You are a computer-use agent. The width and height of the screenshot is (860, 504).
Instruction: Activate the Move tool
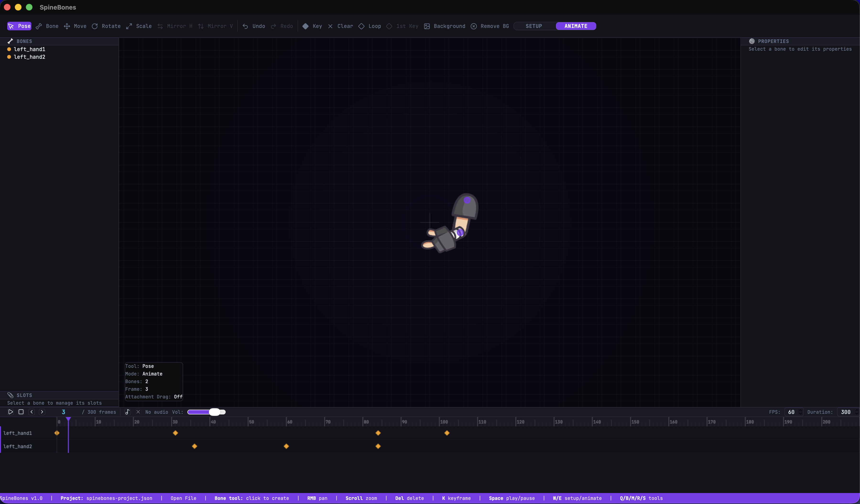tap(75, 26)
